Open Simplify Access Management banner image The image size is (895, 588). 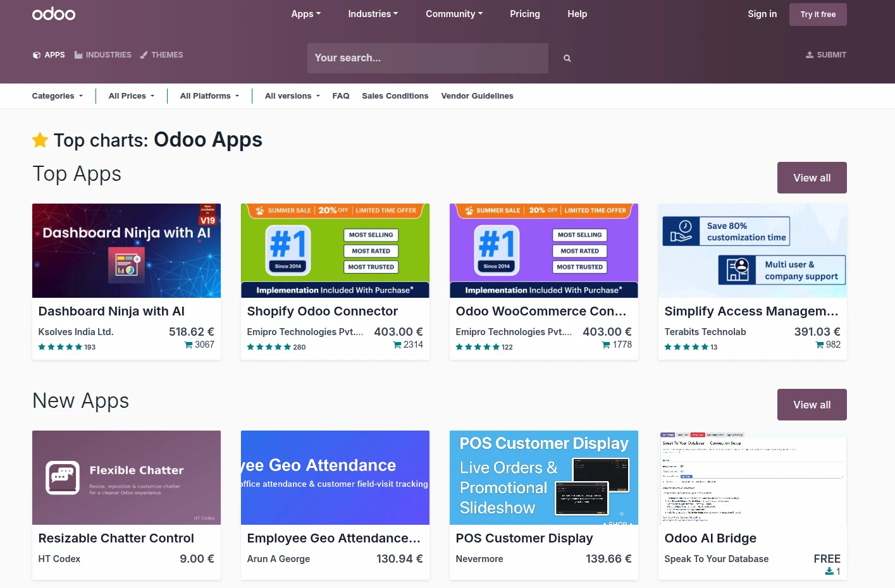(x=753, y=250)
